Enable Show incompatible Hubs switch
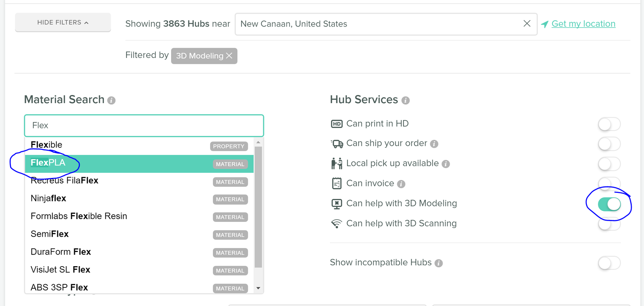Viewport: 644px width, 306px height. 609,263
